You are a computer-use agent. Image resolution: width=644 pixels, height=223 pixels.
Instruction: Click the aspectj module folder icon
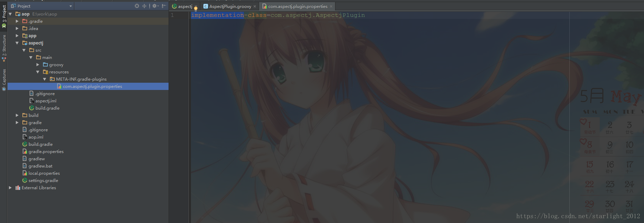coord(25,43)
